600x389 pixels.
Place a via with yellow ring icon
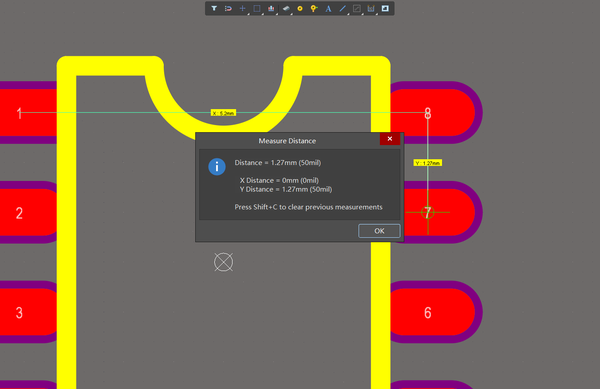click(300, 8)
